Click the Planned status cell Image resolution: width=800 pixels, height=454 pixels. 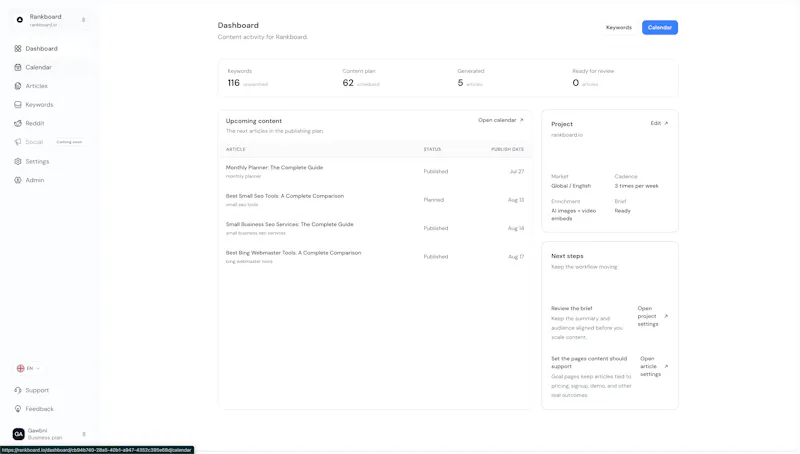point(434,200)
